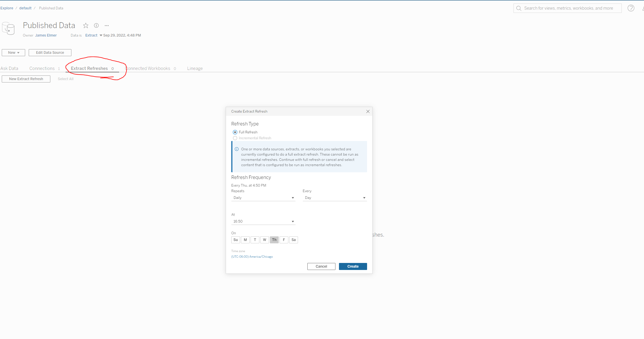Click the Sep 29, 2022, 4:48 PM timestamp
This screenshot has height=339, width=644.
pos(122,35)
